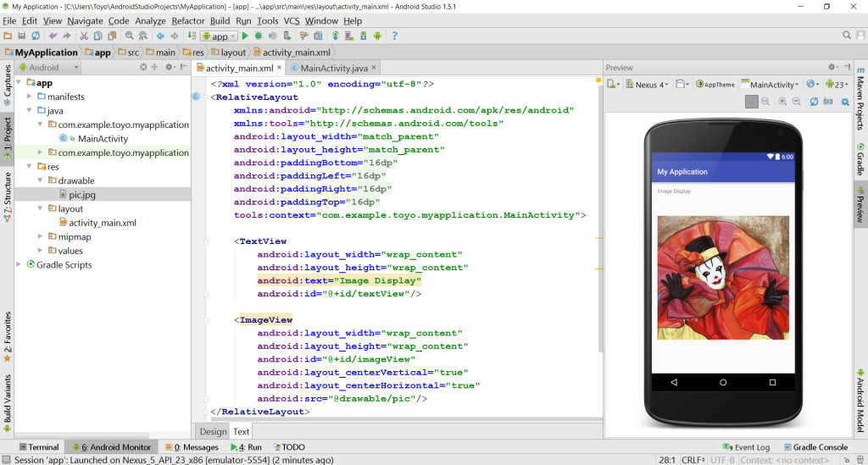Open the AVD Manager from the toolbar
This screenshot has width=868, height=465.
click(349, 36)
